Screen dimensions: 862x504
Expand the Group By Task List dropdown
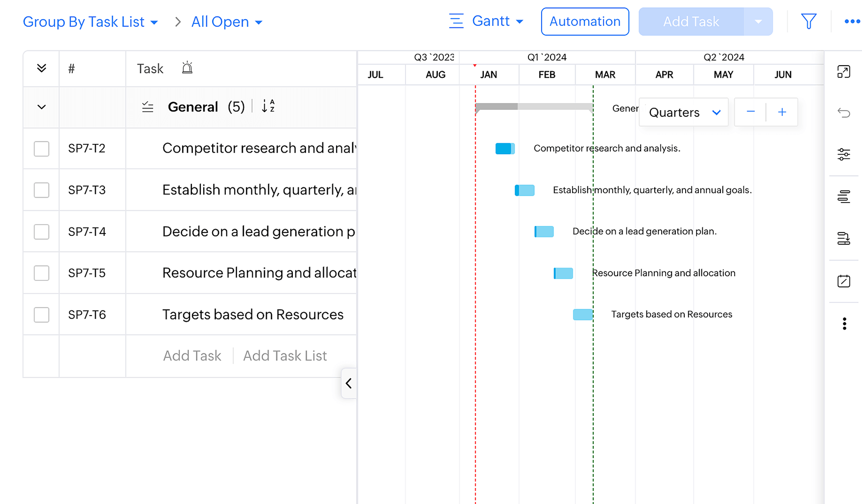pyautogui.click(x=91, y=22)
